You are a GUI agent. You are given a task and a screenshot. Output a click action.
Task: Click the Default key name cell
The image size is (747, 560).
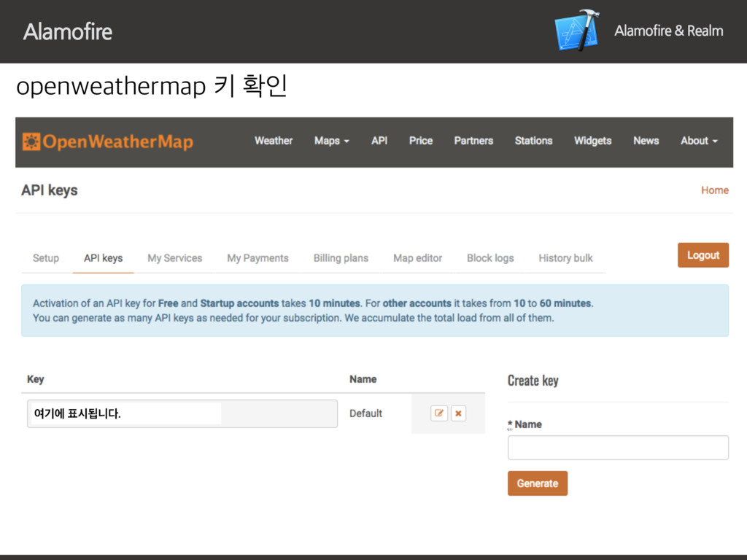(x=366, y=413)
